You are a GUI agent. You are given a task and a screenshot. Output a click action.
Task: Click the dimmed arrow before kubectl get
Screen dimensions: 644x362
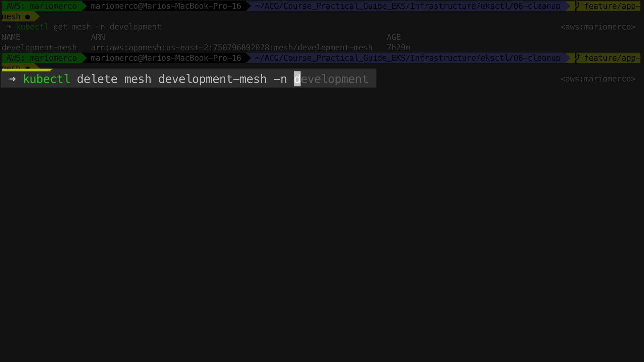coord(9,27)
